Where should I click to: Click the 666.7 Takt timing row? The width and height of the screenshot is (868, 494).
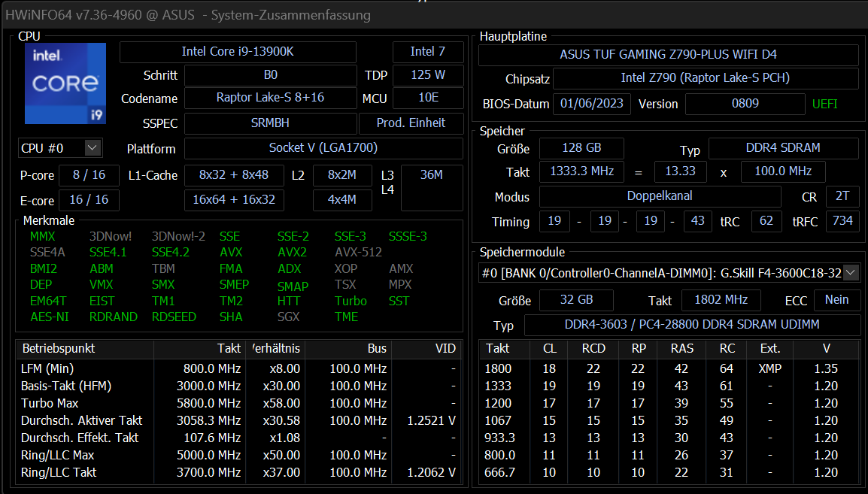[x=669, y=472]
